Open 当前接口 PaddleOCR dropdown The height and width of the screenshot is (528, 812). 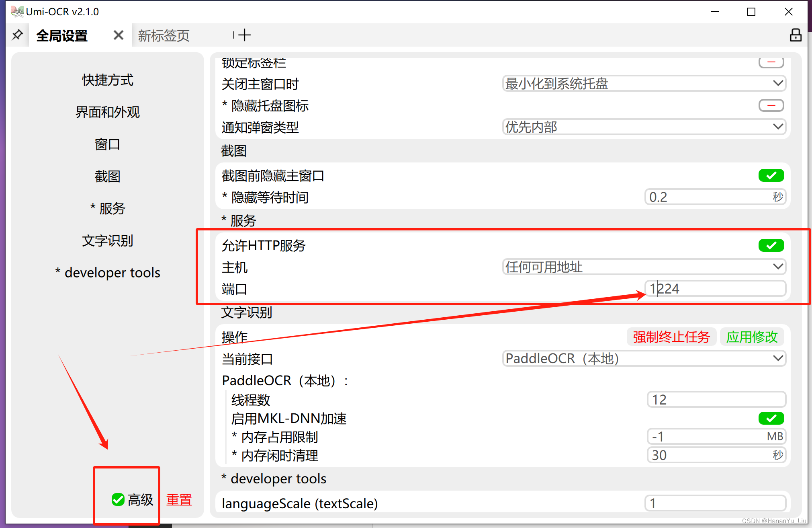pos(644,358)
